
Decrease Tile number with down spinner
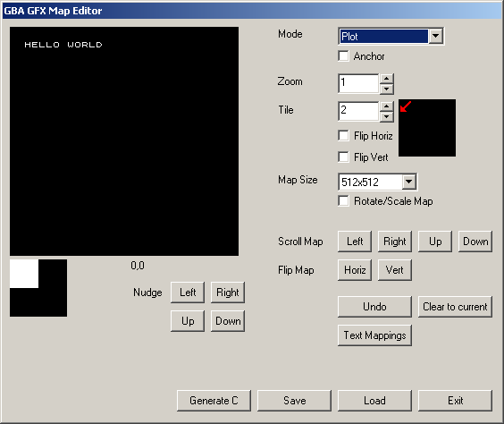(x=387, y=116)
